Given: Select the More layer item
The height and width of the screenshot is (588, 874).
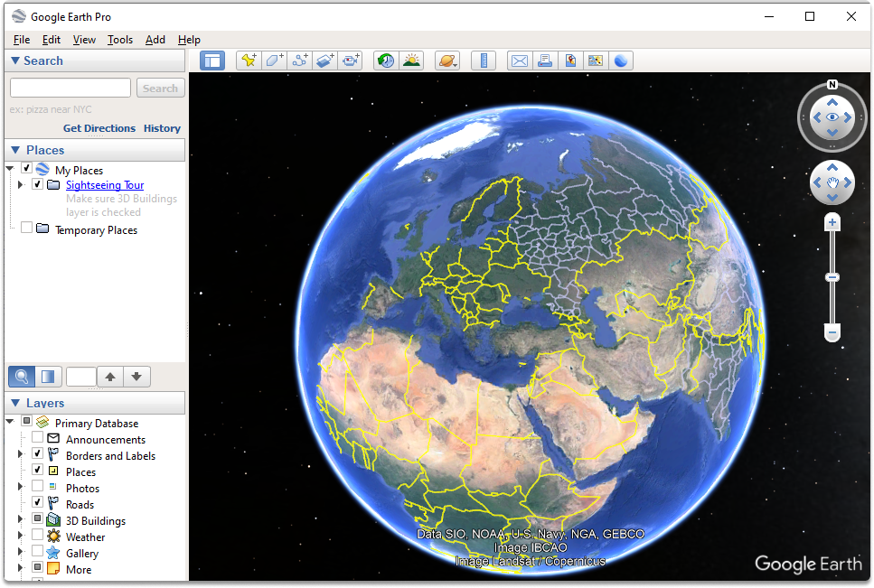Looking at the screenshot, I should click(79, 570).
